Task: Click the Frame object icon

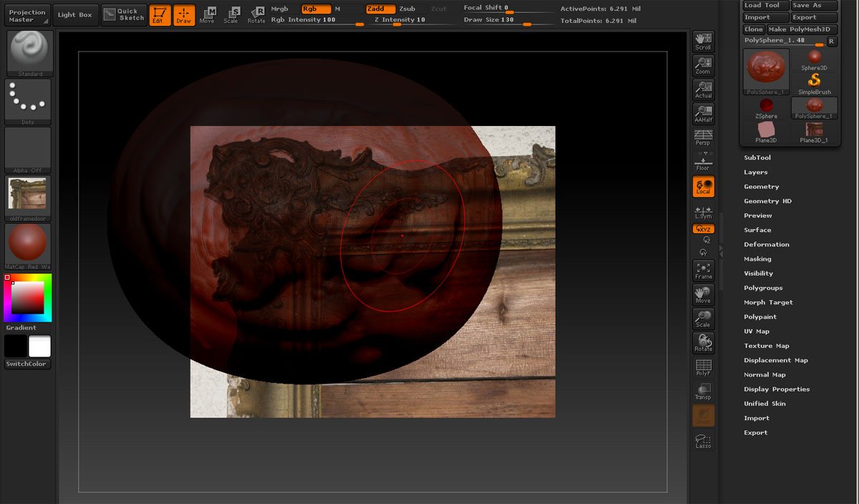Action: point(703,271)
